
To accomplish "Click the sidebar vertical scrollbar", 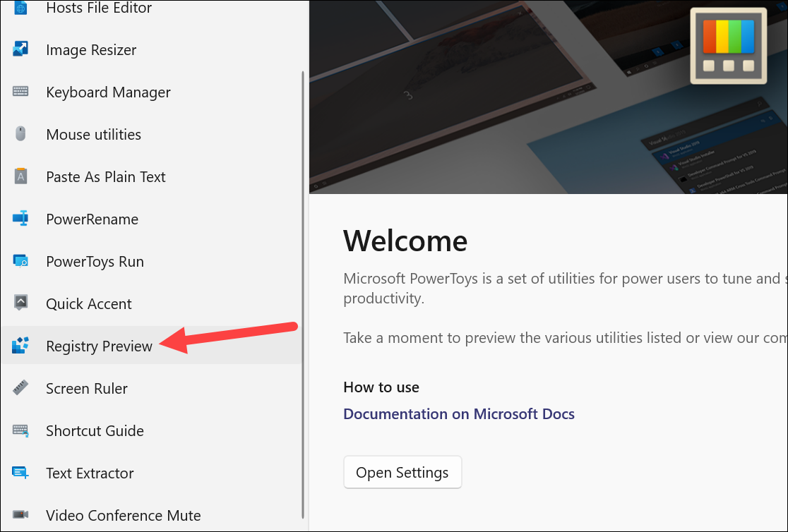I will click(302, 294).
